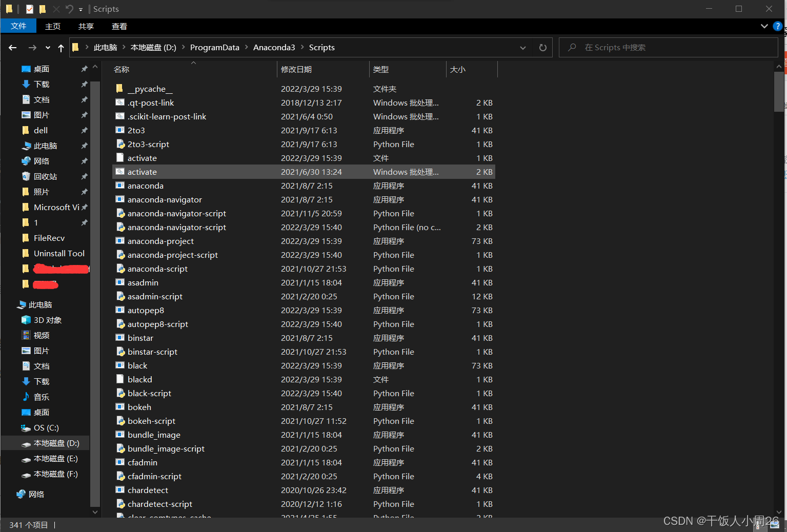Viewport: 787px width, 532px height.
Task: Open the address bar previous locations dropdown
Action: click(x=523, y=48)
